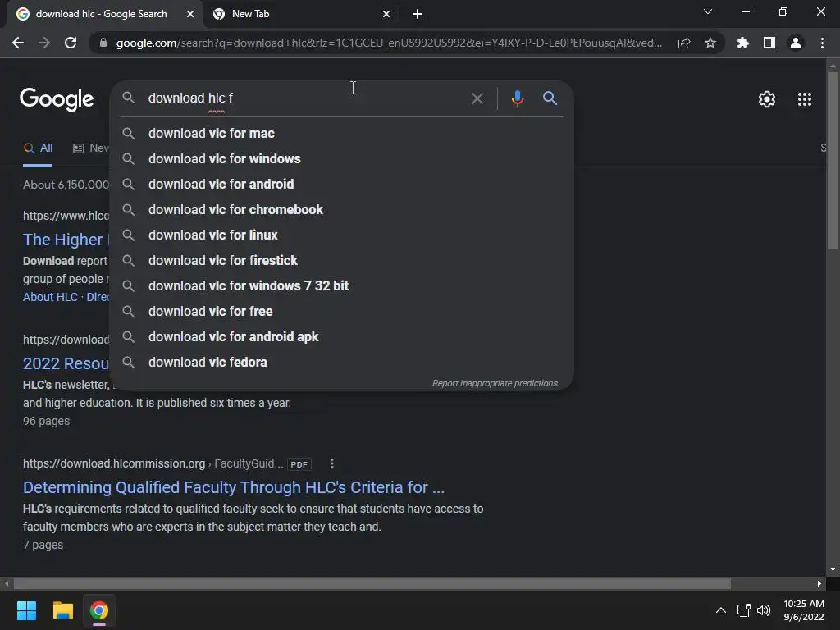Click the horizontal scrollbar thumb
840x630 pixels.
(372, 583)
